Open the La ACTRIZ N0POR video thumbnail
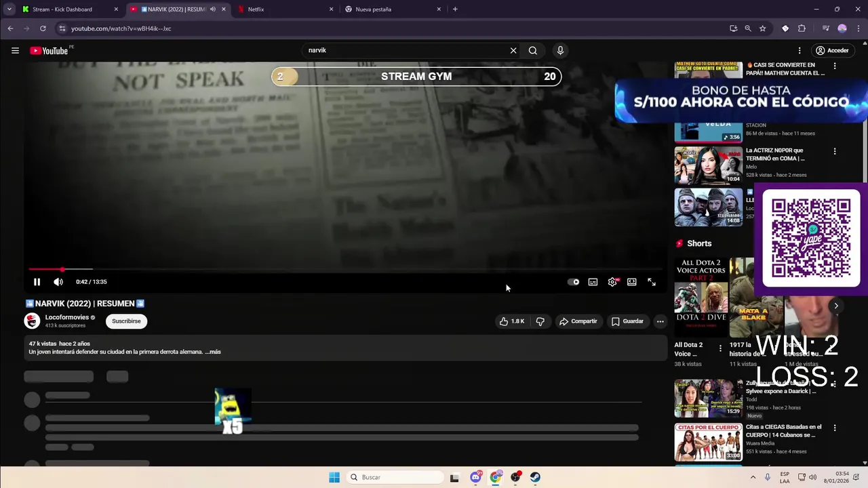This screenshot has width=868, height=488. coord(708,165)
